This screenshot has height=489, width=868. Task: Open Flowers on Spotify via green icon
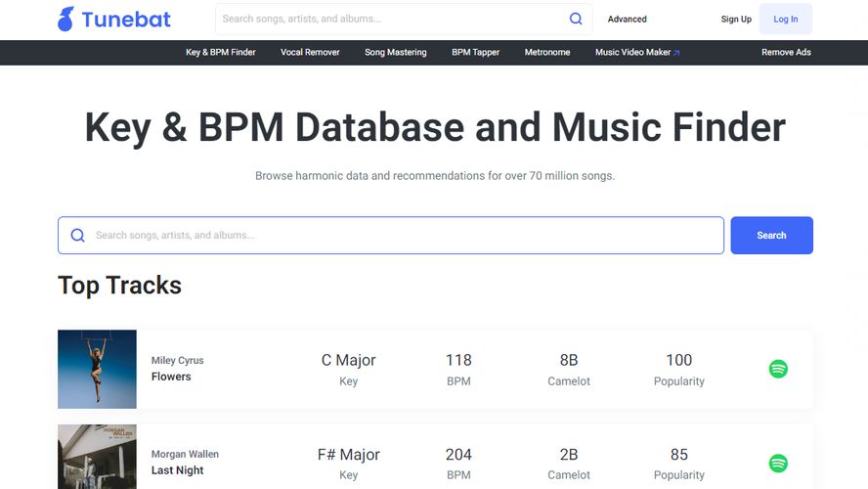[x=778, y=369]
